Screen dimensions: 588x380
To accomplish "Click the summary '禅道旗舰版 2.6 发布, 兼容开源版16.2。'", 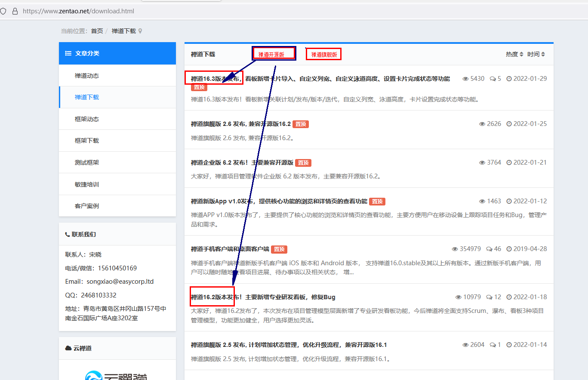I will pyautogui.click(x=243, y=138).
